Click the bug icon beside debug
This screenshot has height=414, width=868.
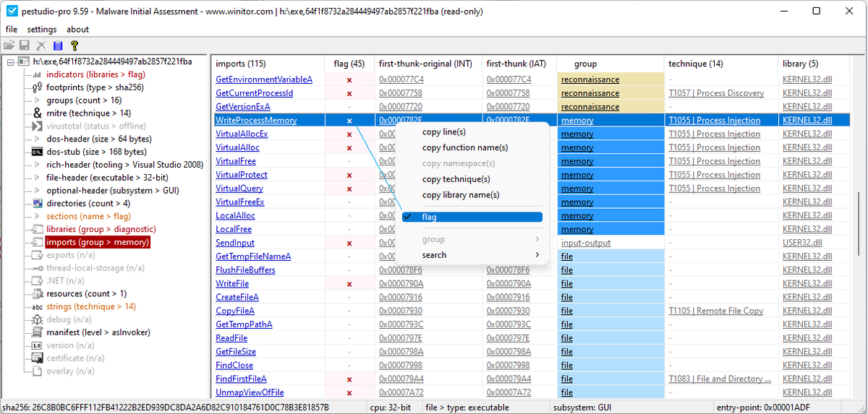[38, 319]
